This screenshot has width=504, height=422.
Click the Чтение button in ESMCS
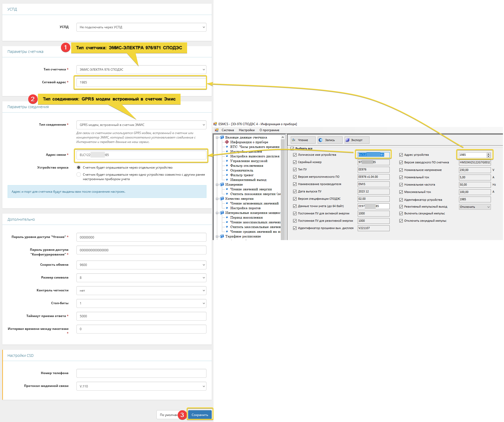coord(303,140)
